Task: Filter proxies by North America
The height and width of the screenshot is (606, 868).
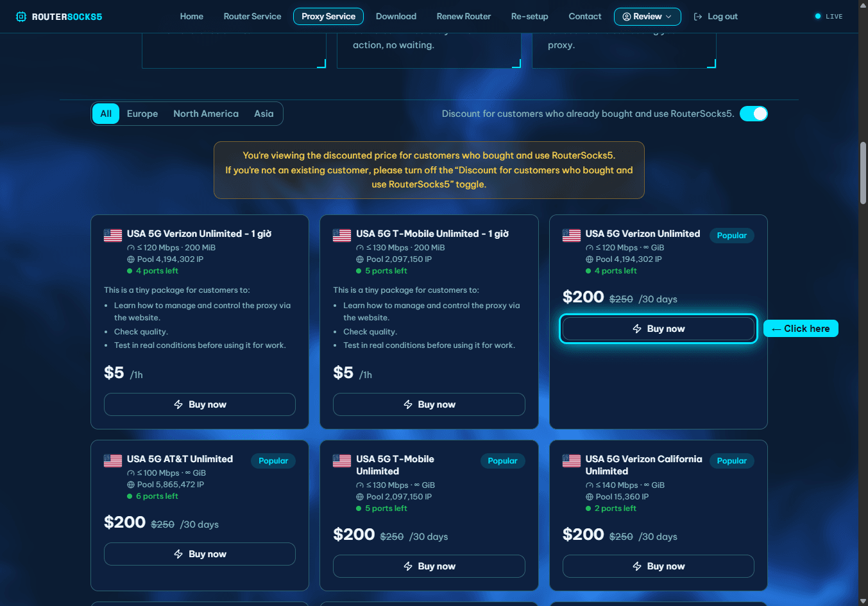Action: point(206,114)
